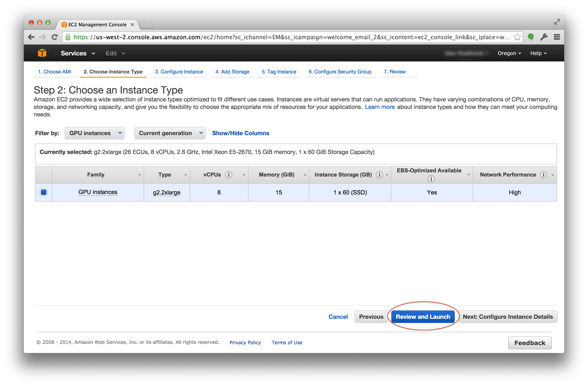588x386 pixels.
Task: Click the g2.2xlarge type cell
Action: tap(167, 192)
